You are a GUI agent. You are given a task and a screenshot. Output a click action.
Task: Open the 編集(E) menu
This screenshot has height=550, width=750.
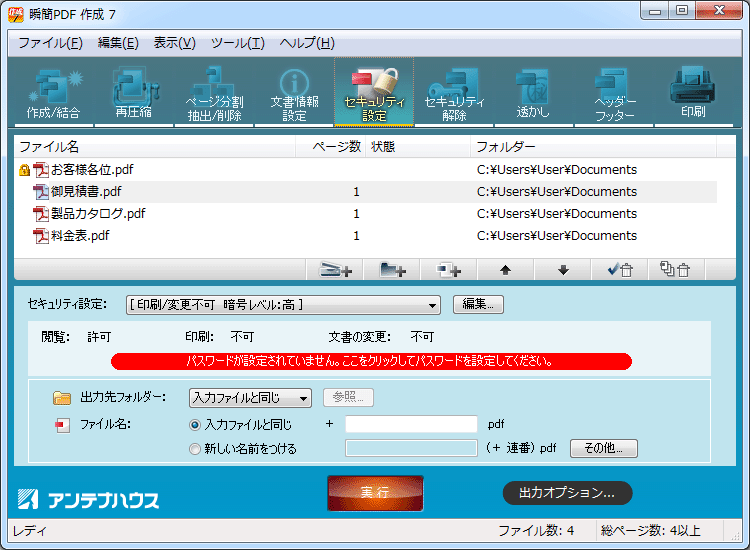118,43
